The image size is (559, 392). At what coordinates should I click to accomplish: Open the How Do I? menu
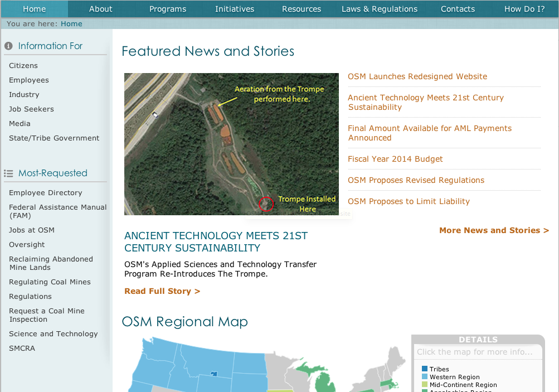pos(524,9)
